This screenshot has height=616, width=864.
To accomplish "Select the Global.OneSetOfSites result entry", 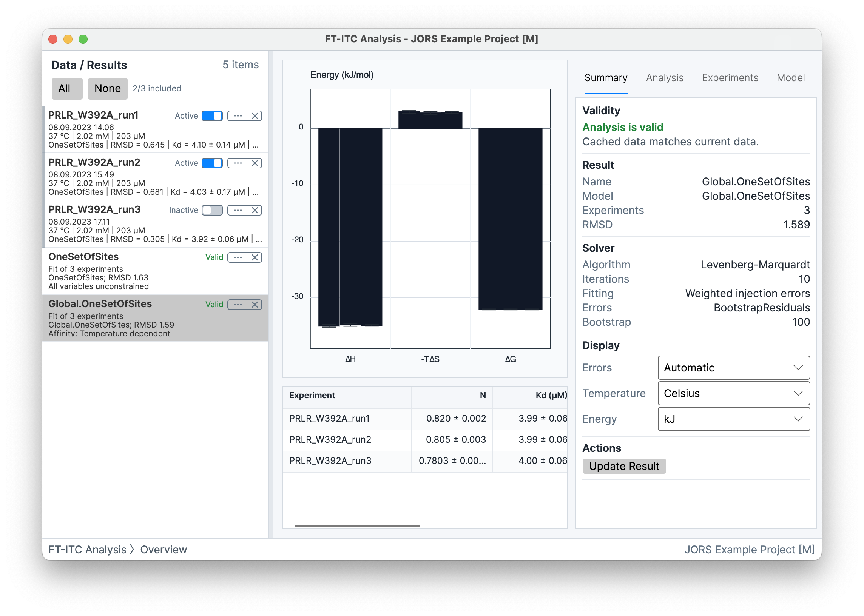I will point(155,318).
